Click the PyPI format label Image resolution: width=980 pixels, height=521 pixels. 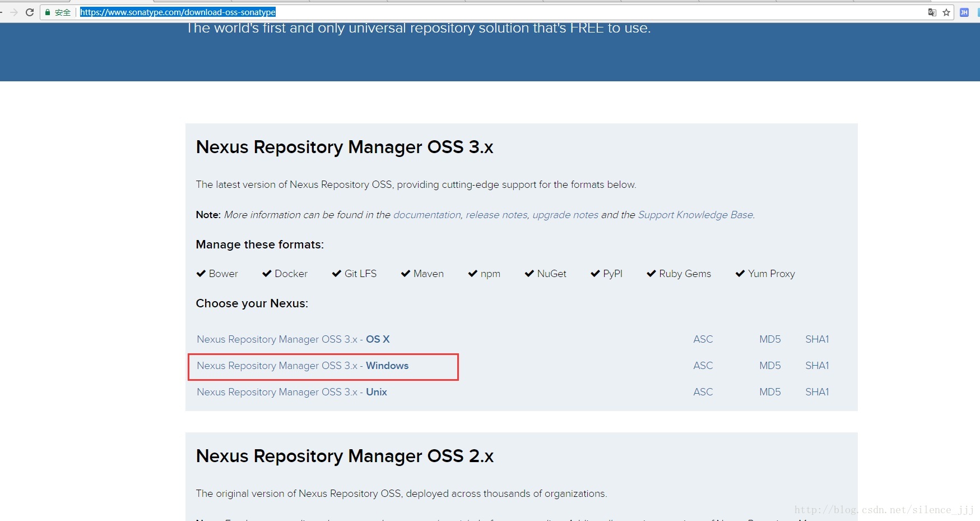(x=613, y=274)
